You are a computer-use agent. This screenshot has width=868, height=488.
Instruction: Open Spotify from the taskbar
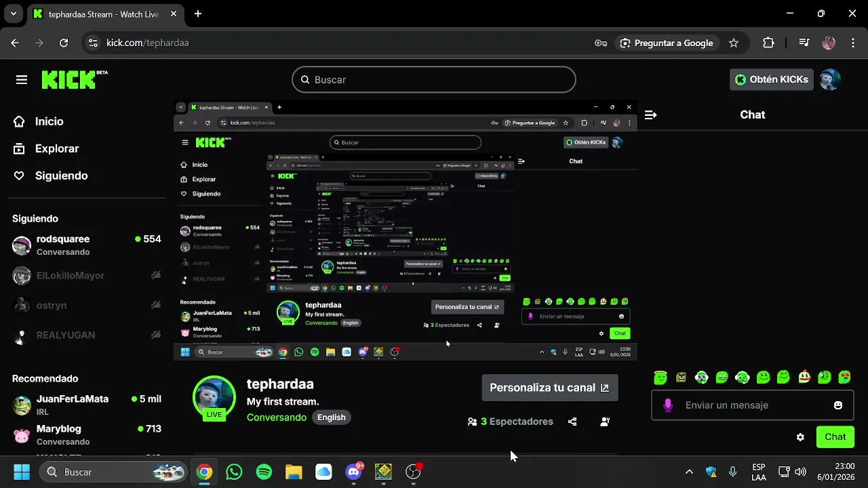click(264, 472)
